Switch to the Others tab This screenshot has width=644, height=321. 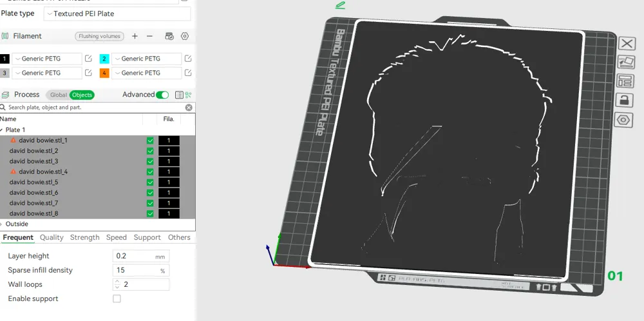click(x=179, y=237)
